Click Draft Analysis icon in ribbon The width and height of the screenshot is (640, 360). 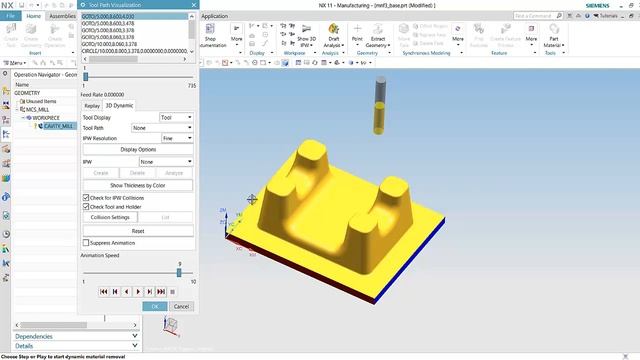pyautogui.click(x=333, y=29)
